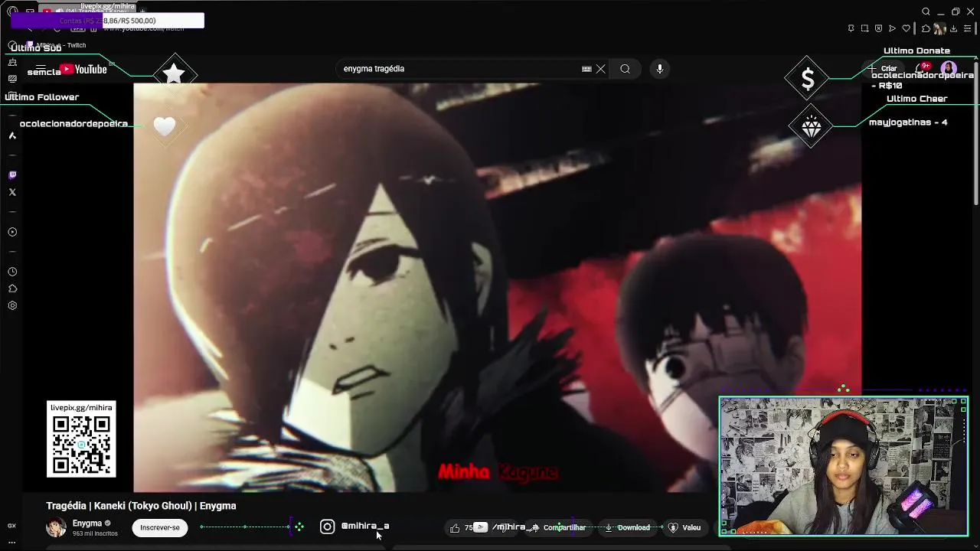Click the heart bookmark icon in browser toolbar
Screen dimensions: 980x551
point(906,28)
